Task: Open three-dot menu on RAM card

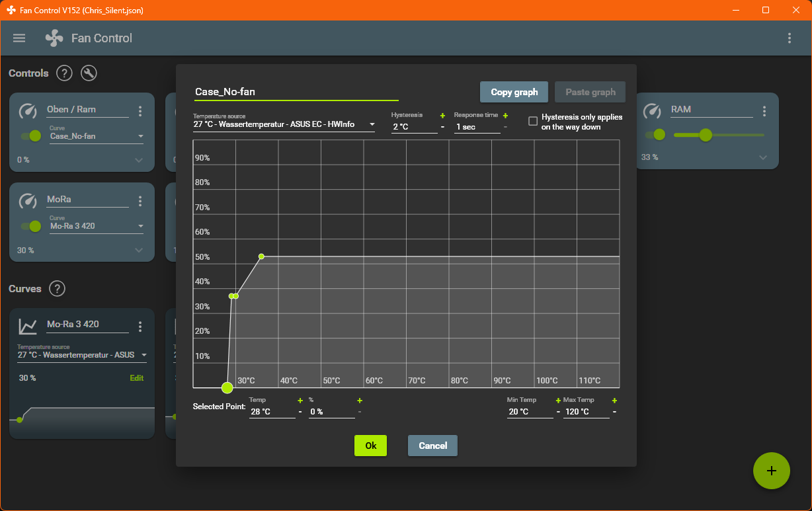Action: point(764,111)
